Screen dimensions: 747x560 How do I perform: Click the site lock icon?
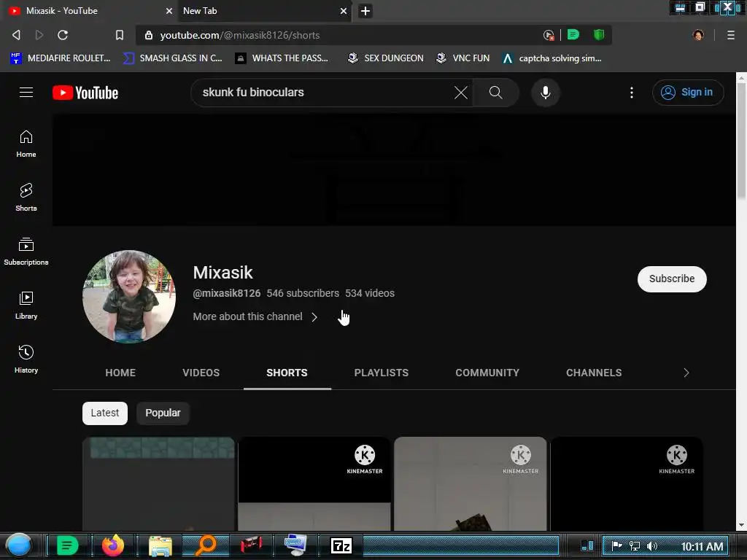click(x=149, y=35)
